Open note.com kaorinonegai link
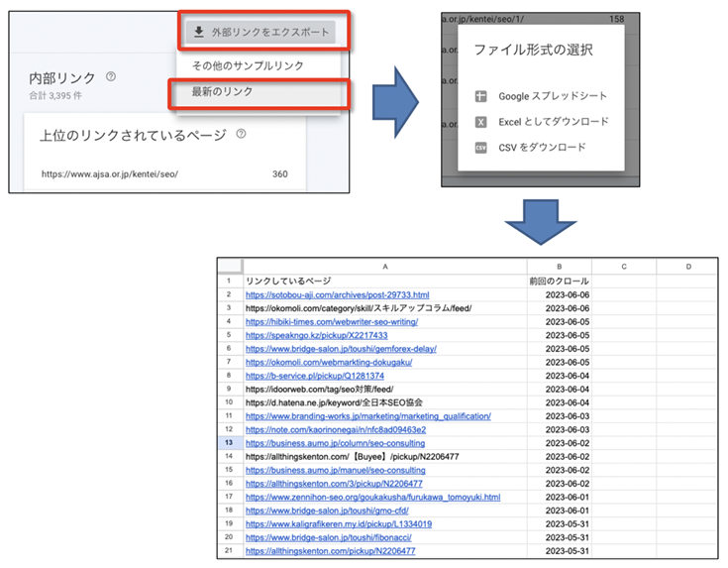Image resolution: width=728 pixels, height=568 pixels. tap(336, 429)
